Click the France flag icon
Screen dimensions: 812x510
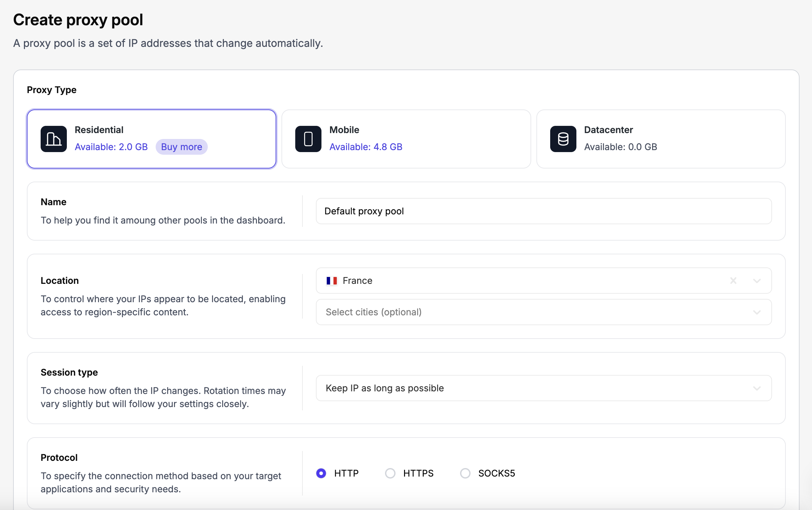tap(332, 281)
